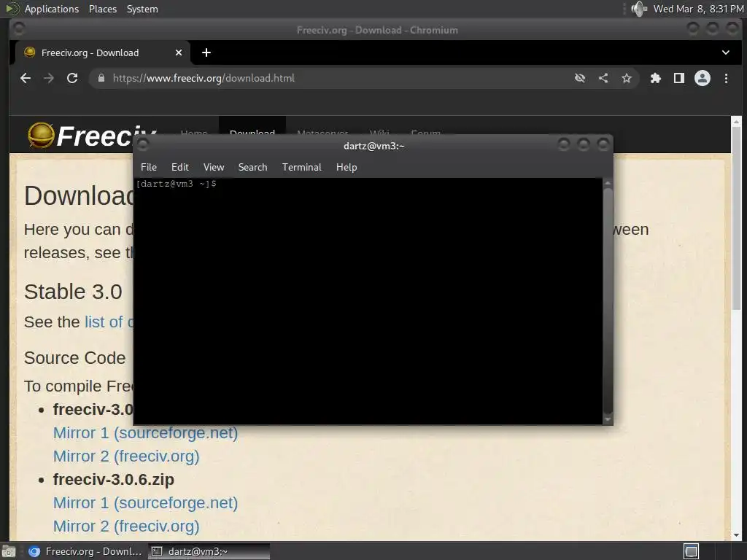Click the forward navigation arrow
Viewport: 747px width, 560px height.
pyautogui.click(x=49, y=78)
